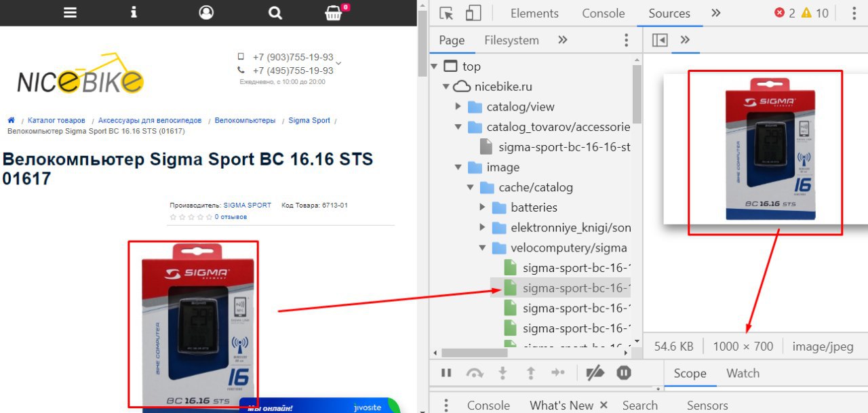Show more editor tabs beside the hide navigator icon

tap(685, 40)
